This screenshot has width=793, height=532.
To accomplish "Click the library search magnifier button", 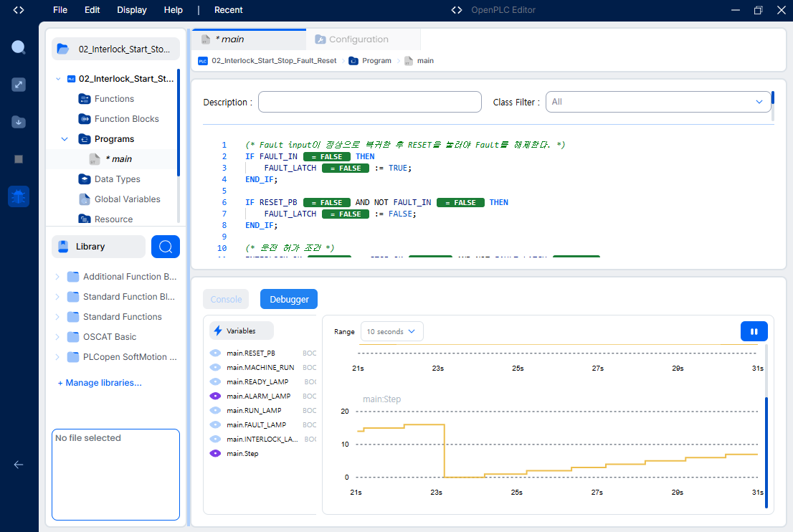I will (x=166, y=247).
